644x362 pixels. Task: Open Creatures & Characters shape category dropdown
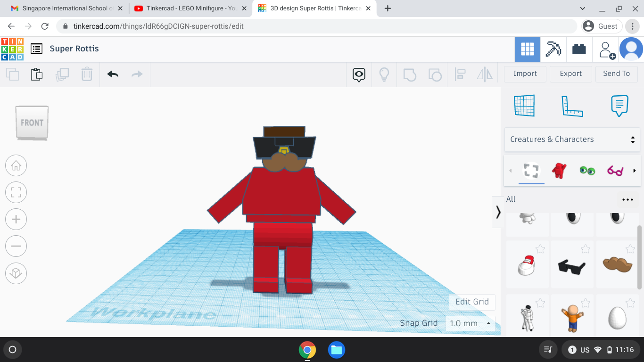(x=572, y=140)
